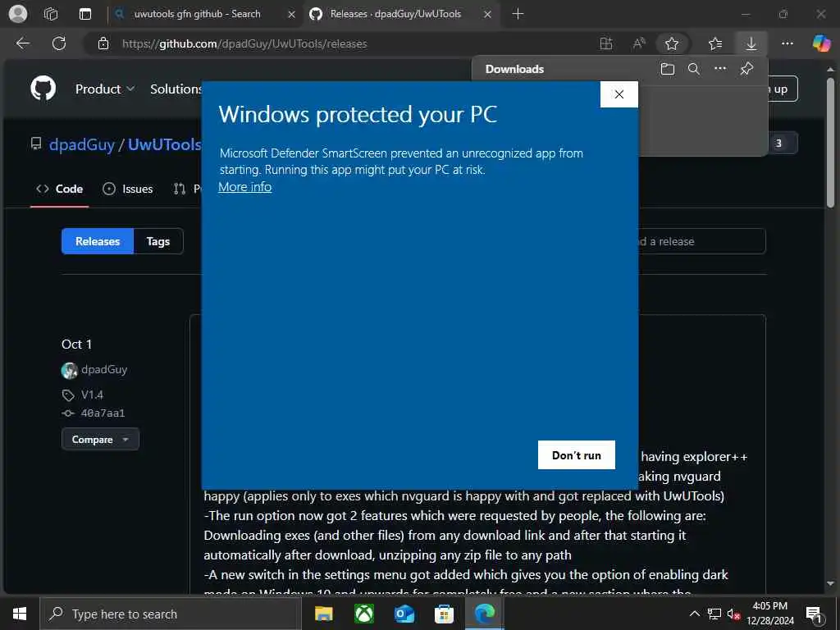Show hidden system tray icons

[694, 614]
